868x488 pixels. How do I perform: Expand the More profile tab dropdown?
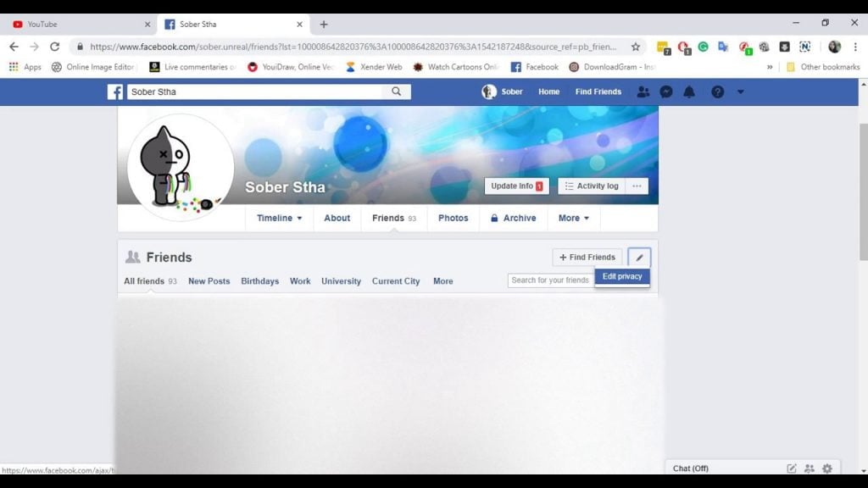[574, 218]
